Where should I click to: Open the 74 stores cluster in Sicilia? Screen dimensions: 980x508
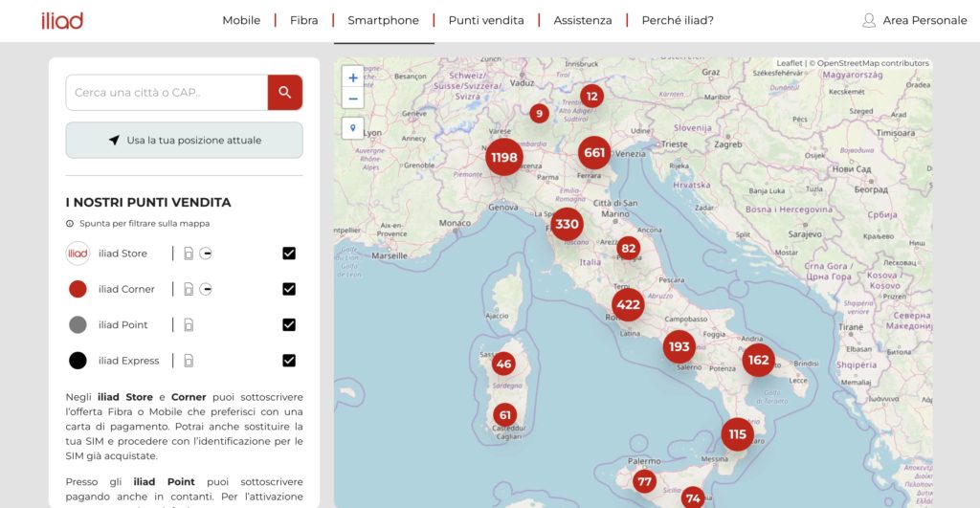point(693,498)
